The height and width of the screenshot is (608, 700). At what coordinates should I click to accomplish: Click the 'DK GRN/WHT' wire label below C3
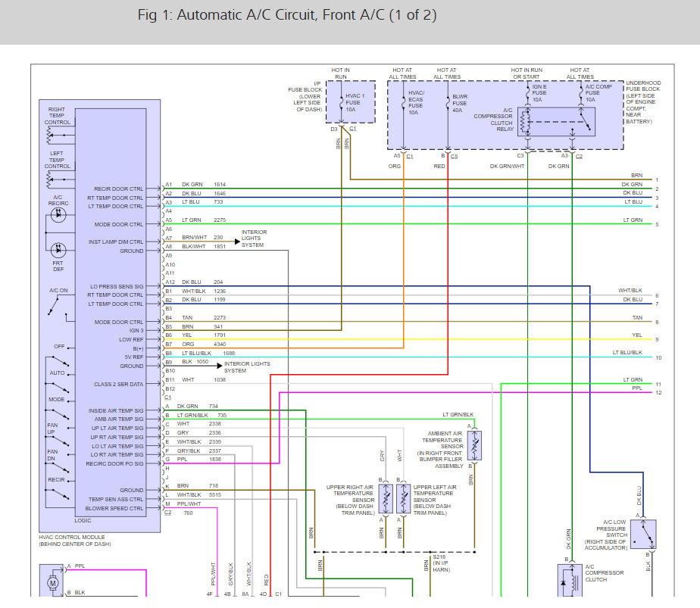click(x=507, y=166)
